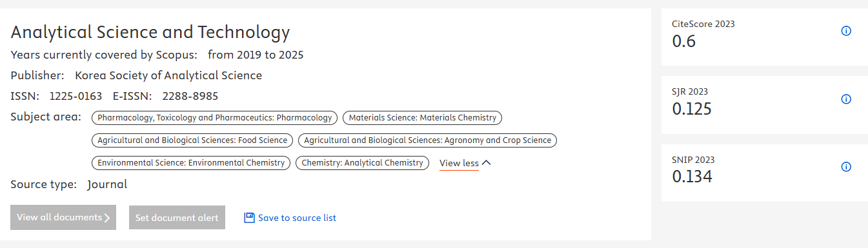Viewport: 868px width, 248px height.
Task: Click the CiteScore 2023 info icon
Action: (x=847, y=31)
